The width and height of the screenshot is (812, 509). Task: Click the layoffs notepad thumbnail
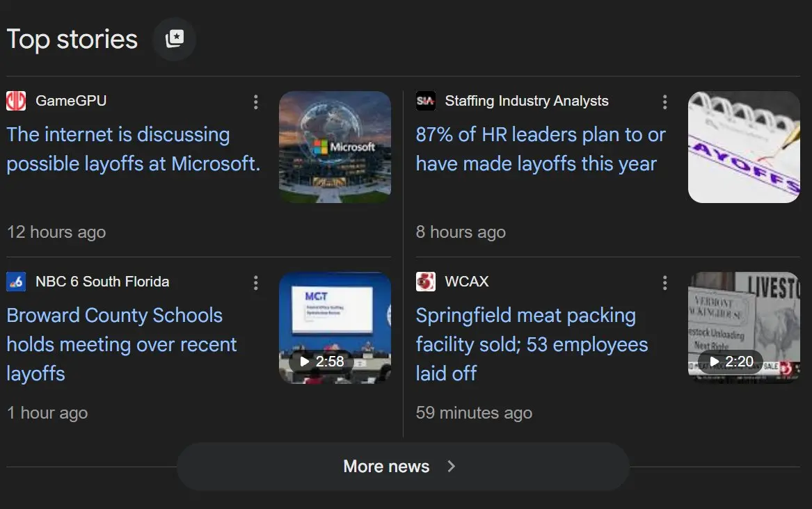coord(744,147)
